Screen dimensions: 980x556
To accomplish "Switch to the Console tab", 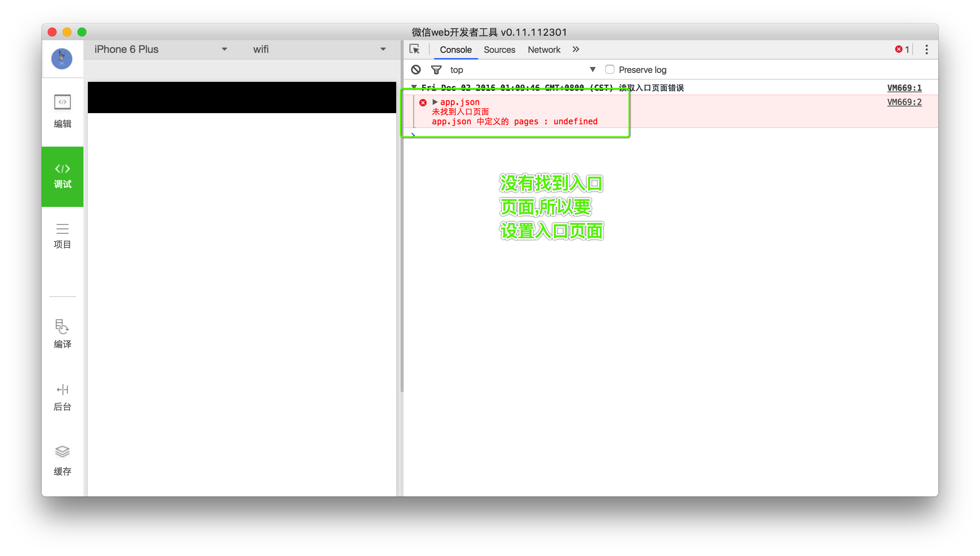I will (455, 49).
